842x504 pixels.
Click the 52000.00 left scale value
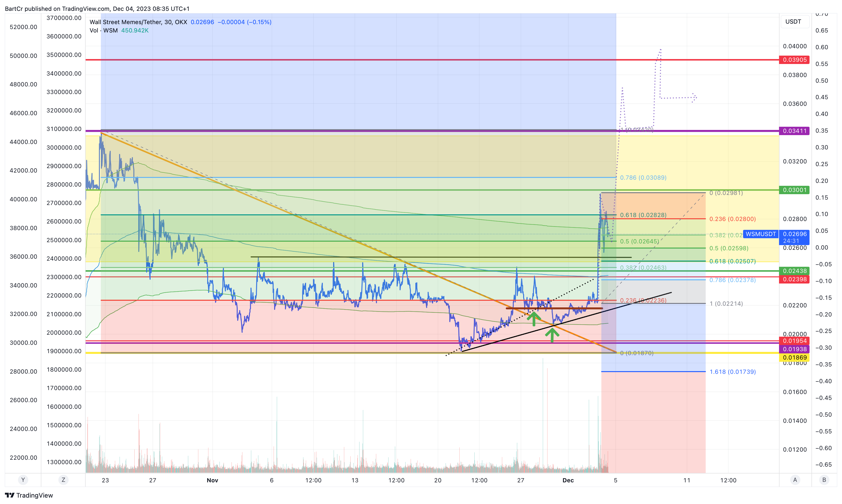coord(23,27)
